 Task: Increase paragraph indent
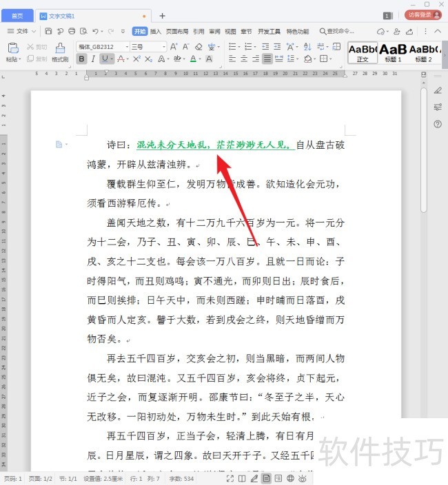point(277,47)
